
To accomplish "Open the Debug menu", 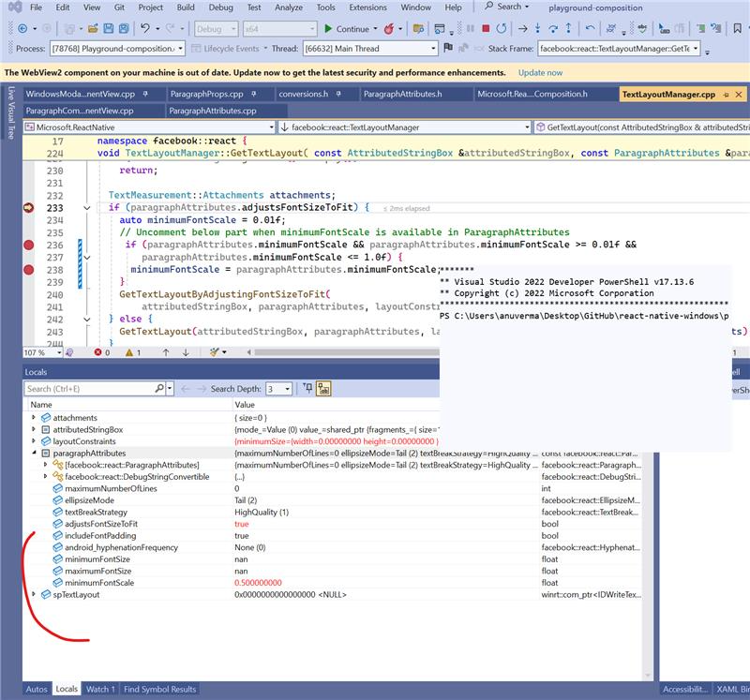I will point(221,7).
